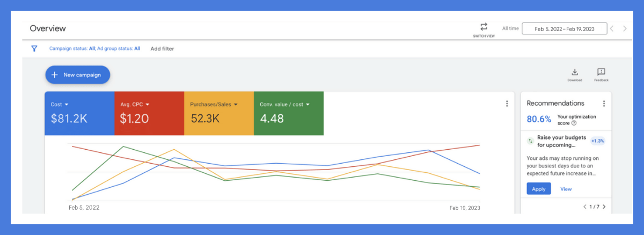Open the chart card three-dot menu
This screenshot has width=644, height=235.
[x=507, y=104]
